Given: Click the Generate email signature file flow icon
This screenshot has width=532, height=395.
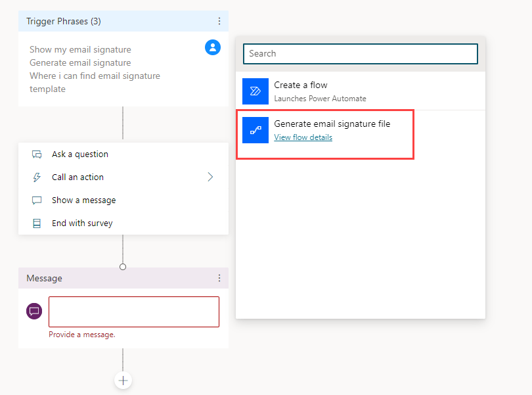Looking at the screenshot, I should point(255,130).
